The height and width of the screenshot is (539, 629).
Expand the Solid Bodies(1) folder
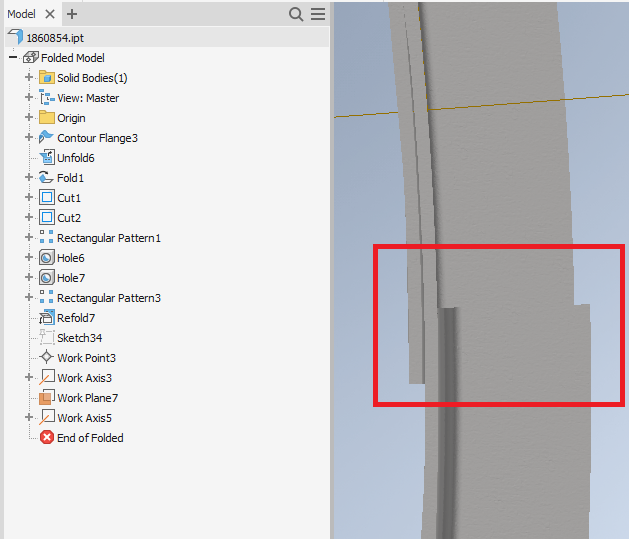point(29,77)
